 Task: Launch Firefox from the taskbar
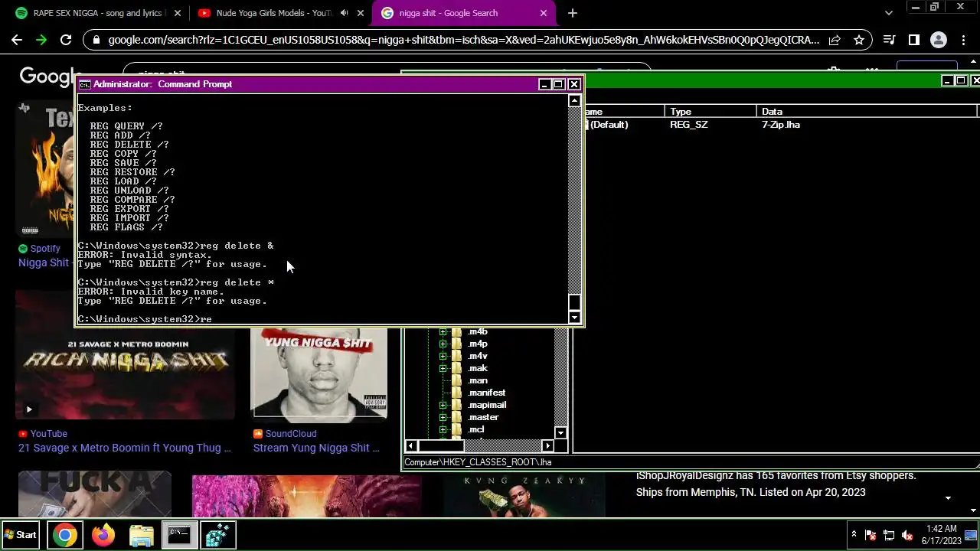(x=103, y=535)
